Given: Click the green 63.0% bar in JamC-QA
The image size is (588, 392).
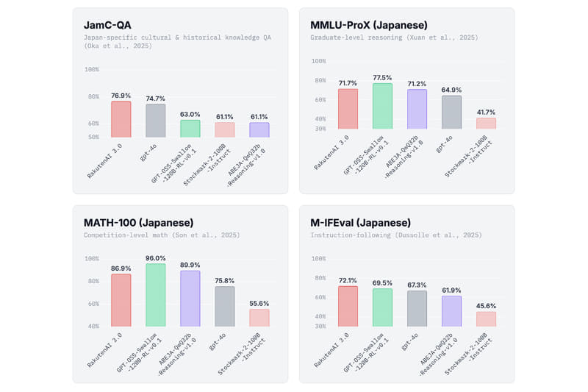Looking at the screenshot, I should click(190, 129).
